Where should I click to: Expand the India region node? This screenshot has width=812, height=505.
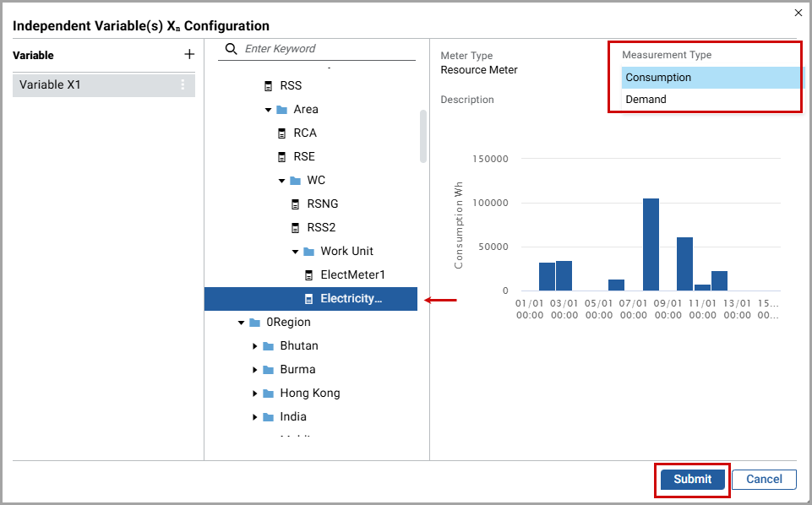(x=254, y=417)
